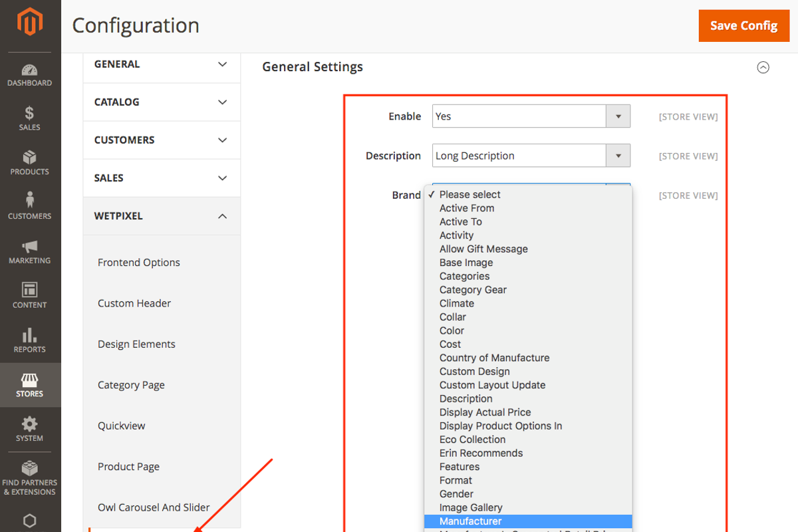Expand the GENERAL configuration section
This screenshot has width=798, height=532.
click(162, 64)
